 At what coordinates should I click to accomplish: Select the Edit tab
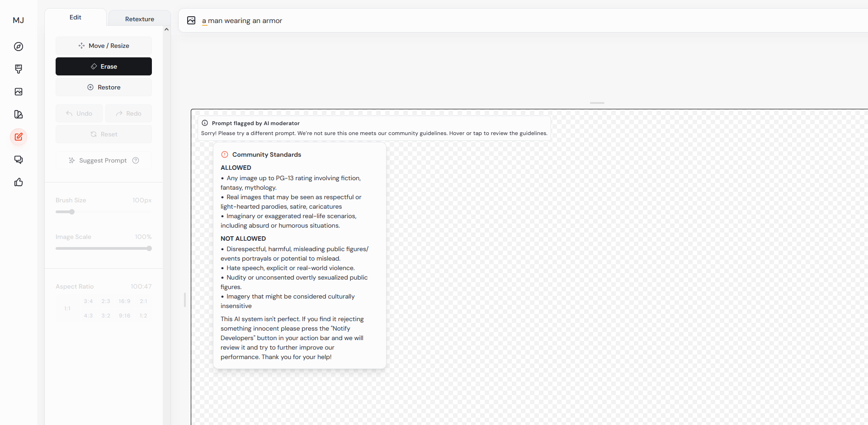tap(75, 17)
